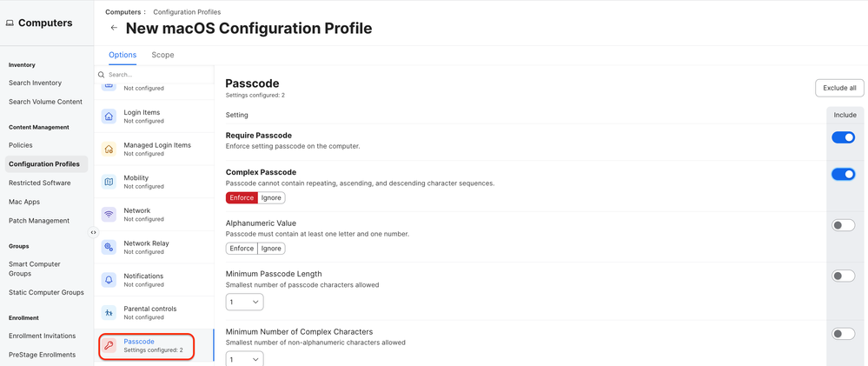Enable the Alphanumeric Value include toggle
The image size is (868, 366).
tap(843, 225)
